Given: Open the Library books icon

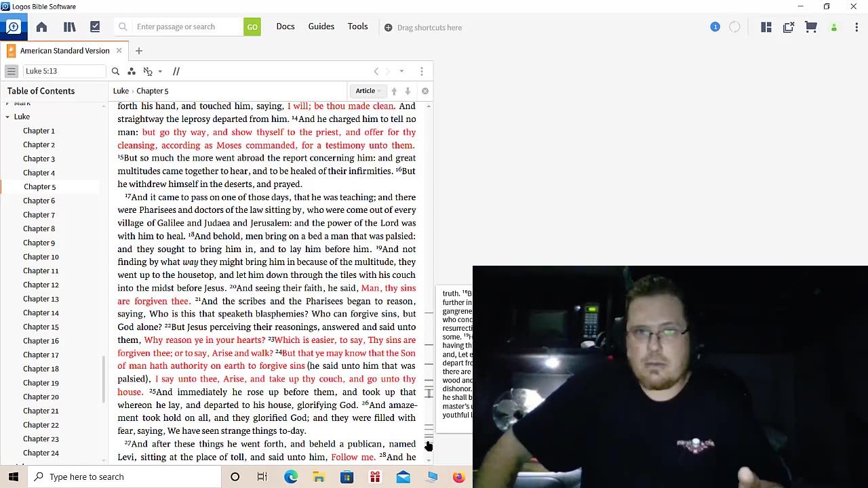Looking at the screenshot, I should [x=69, y=27].
